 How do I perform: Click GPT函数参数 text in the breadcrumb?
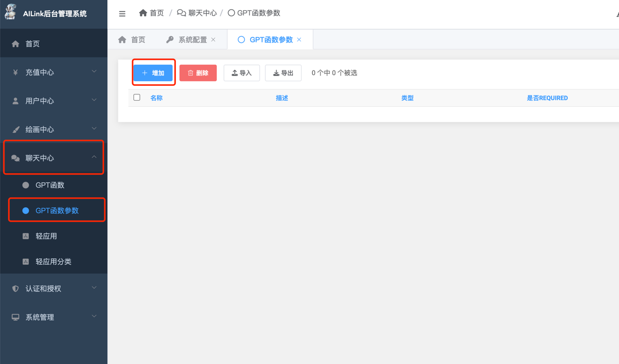(x=259, y=13)
